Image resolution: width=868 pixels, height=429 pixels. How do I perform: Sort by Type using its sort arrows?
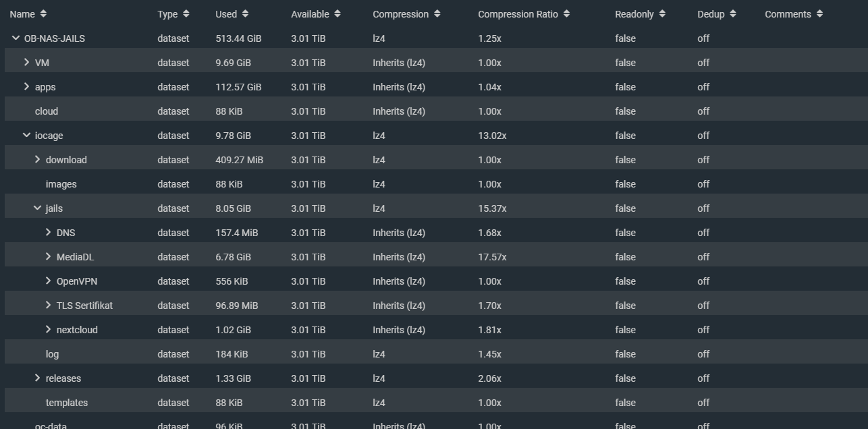click(x=186, y=14)
